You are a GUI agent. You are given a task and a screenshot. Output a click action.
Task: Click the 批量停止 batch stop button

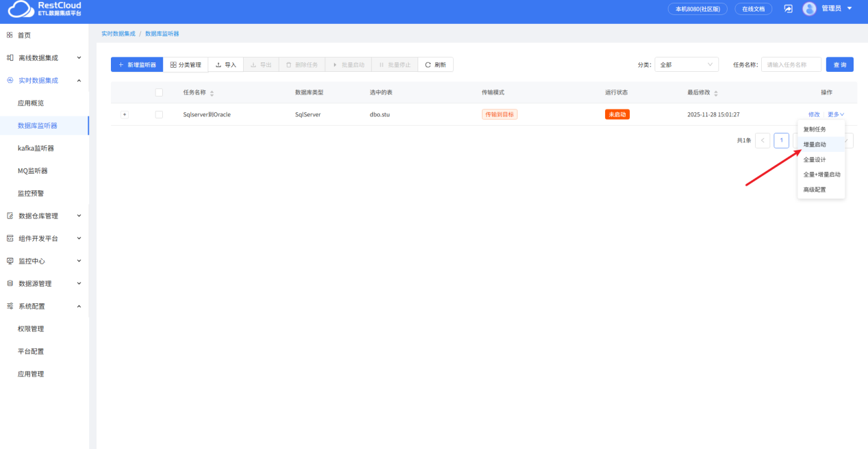[395, 64]
